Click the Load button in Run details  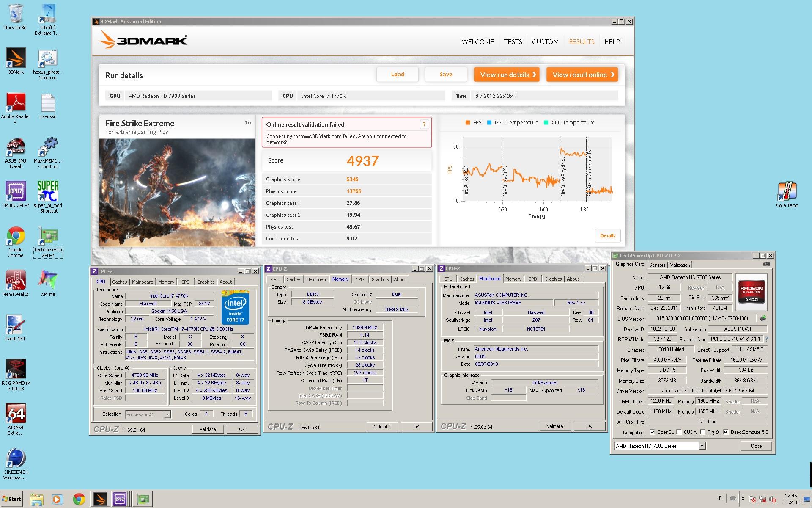pos(398,74)
